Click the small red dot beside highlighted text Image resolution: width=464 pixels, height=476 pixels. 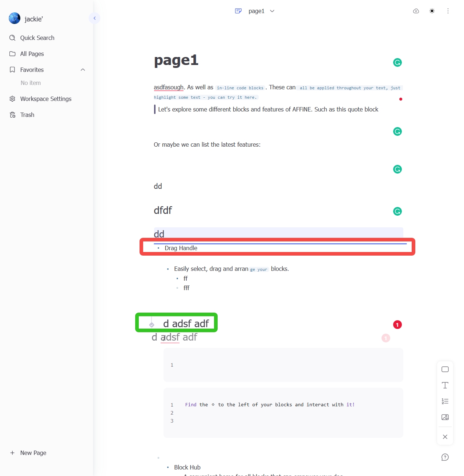click(401, 99)
